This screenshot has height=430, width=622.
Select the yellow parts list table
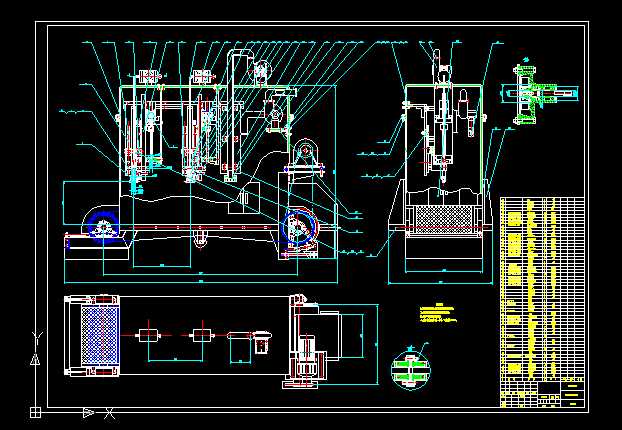tap(541, 285)
